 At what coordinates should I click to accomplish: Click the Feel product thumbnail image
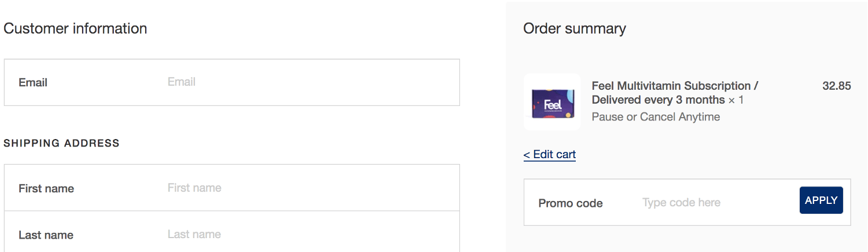pyautogui.click(x=552, y=102)
